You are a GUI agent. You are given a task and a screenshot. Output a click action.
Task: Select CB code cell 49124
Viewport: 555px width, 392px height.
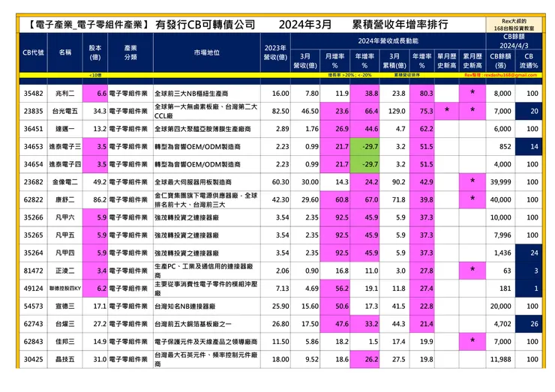click(x=33, y=289)
